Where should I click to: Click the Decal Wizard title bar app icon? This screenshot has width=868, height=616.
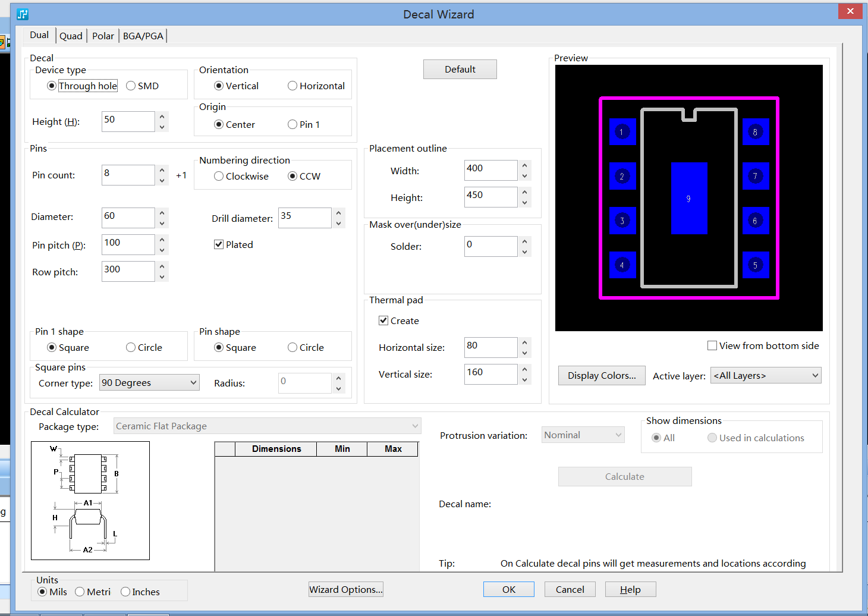click(x=23, y=14)
